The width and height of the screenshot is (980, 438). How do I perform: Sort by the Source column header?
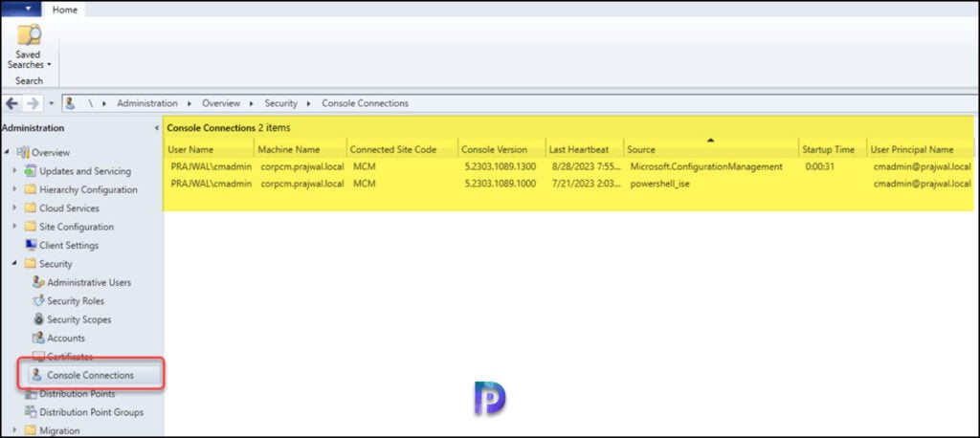tap(711, 149)
